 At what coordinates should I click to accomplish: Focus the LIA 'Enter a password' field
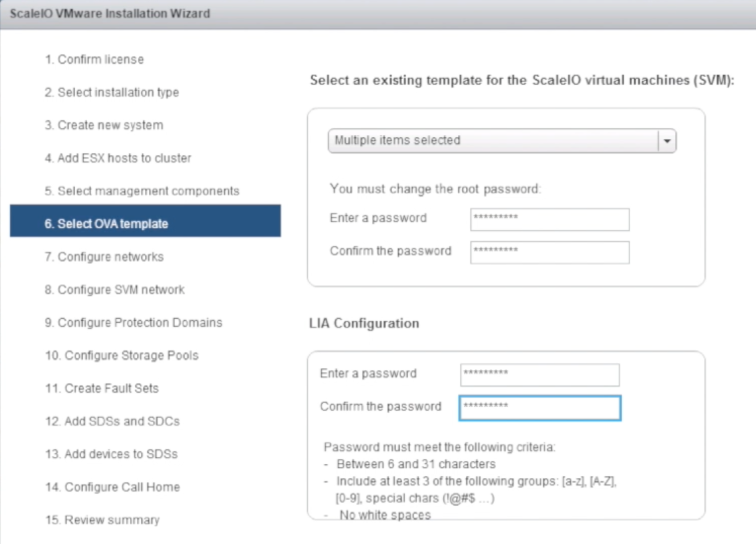tap(539, 375)
